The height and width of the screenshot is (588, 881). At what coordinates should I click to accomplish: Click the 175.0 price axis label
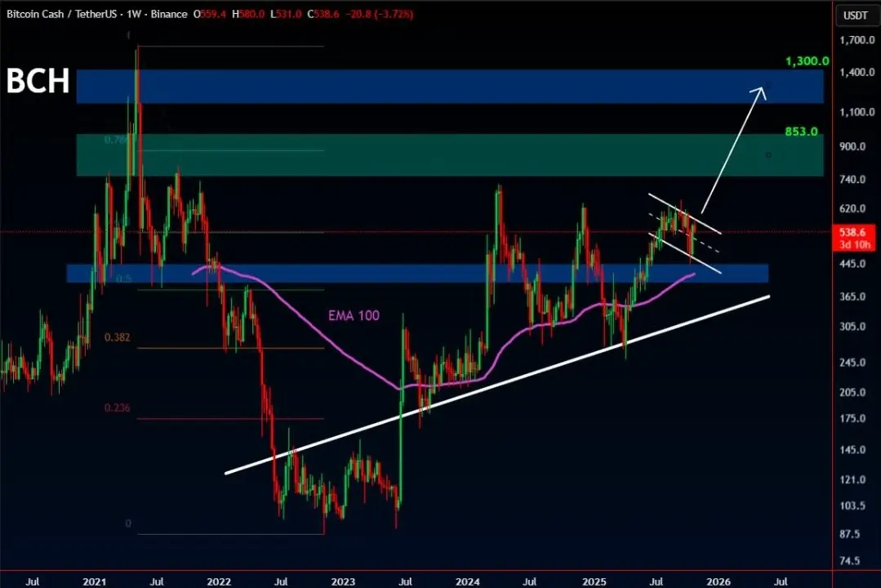point(852,418)
